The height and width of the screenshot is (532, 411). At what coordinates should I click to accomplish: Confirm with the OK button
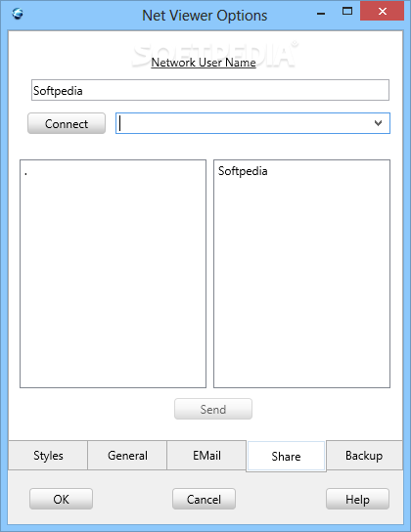tap(61, 499)
